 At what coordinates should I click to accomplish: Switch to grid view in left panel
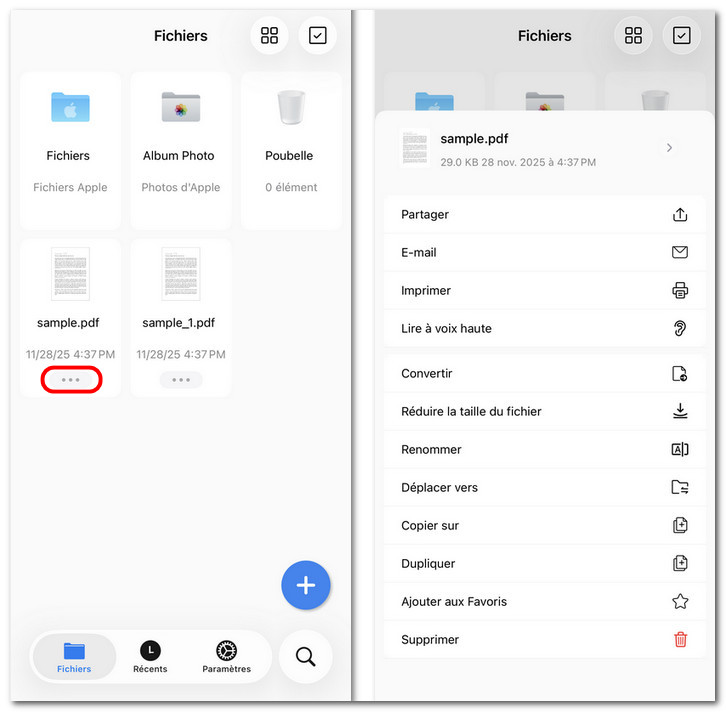point(269,36)
